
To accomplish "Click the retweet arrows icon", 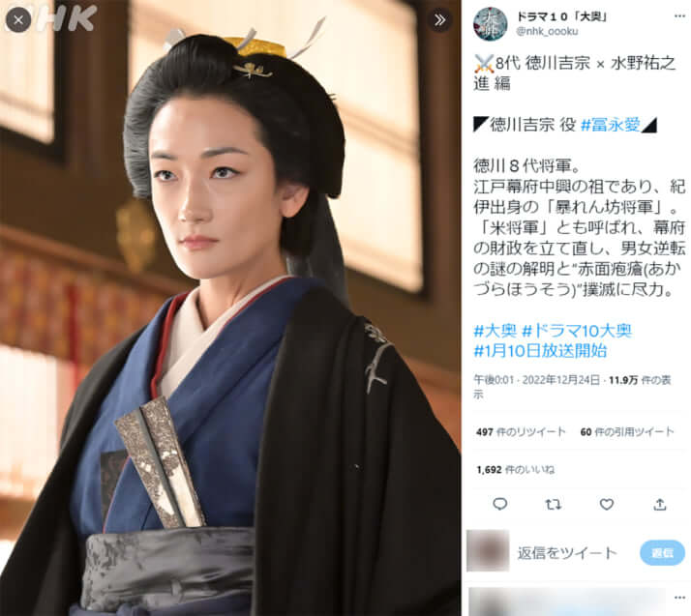I will pyautogui.click(x=553, y=504).
